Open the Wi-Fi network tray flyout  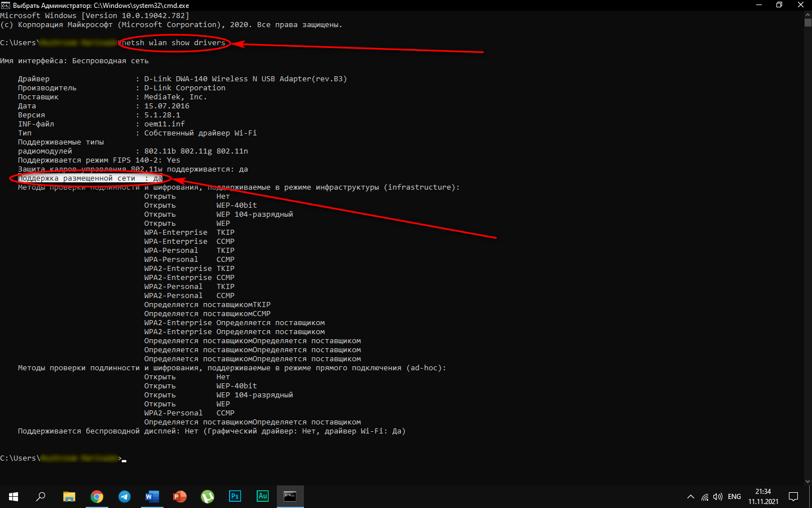tap(705, 497)
